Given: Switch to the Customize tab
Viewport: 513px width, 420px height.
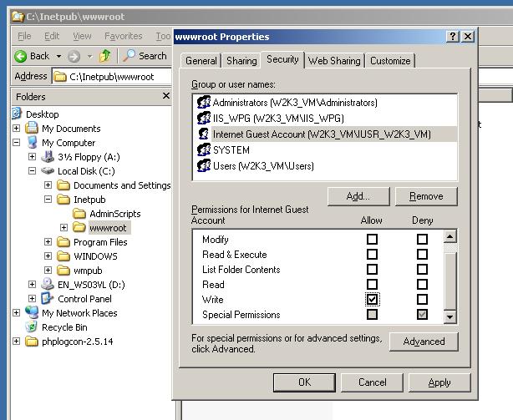Looking at the screenshot, I should (x=390, y=61).
